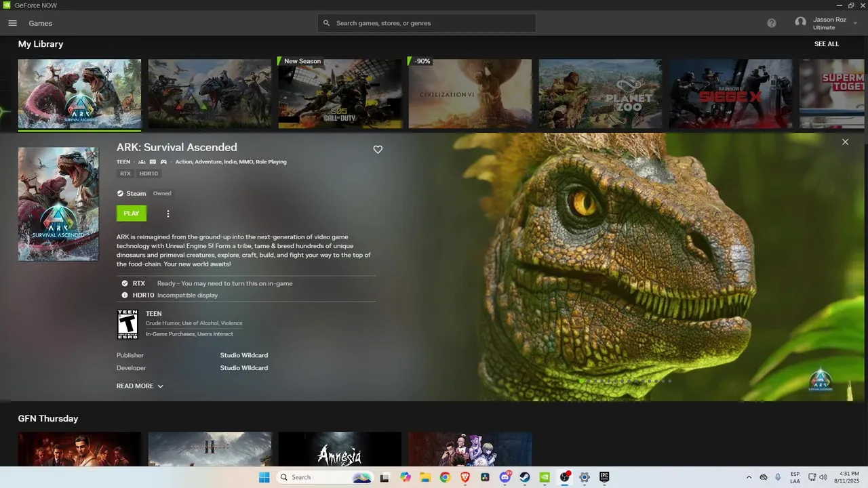Click the green PLAY button
Screen dimensions: 868x488
coord(132,213)
